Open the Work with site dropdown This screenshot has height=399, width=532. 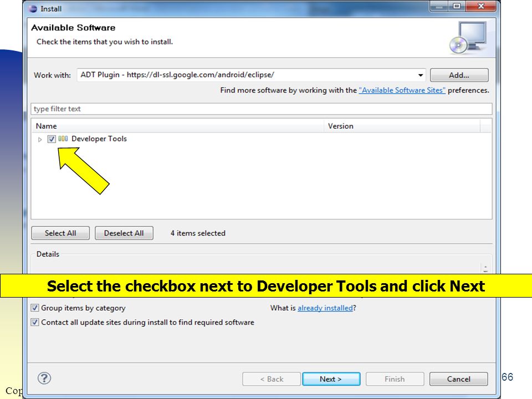click(421, 75)
